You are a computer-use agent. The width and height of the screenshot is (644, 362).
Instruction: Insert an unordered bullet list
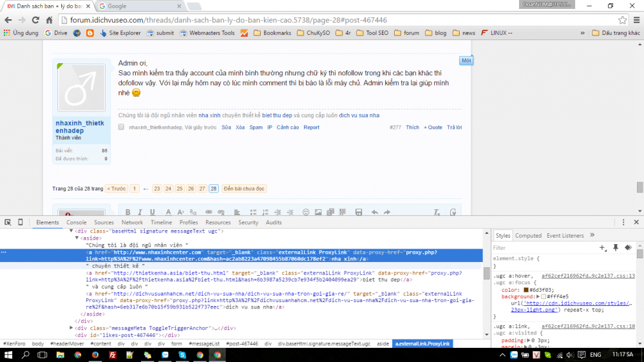(x=253, y=212)
